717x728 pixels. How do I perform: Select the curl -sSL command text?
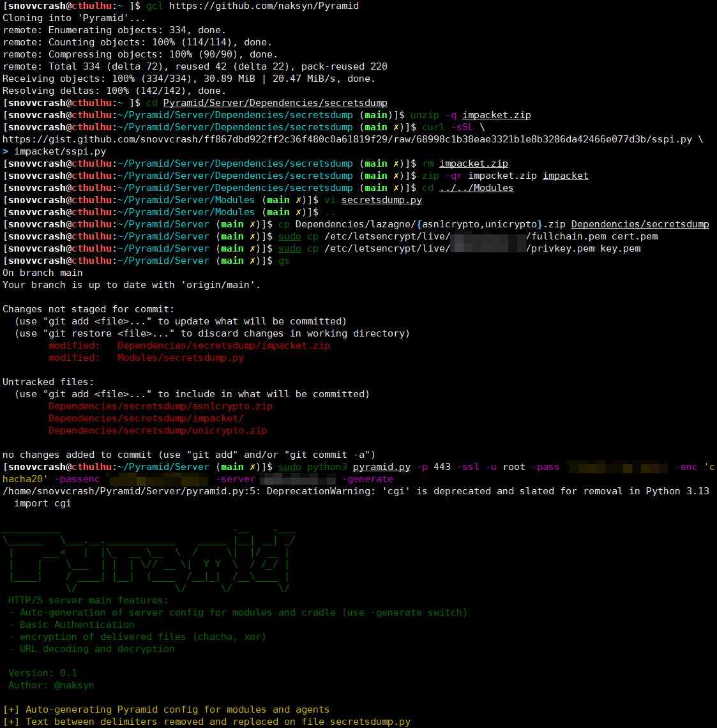pyautogui.click(x=447, y=126)
